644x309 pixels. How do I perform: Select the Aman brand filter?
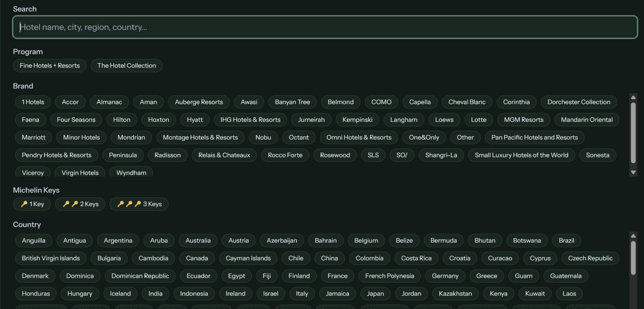148,102
